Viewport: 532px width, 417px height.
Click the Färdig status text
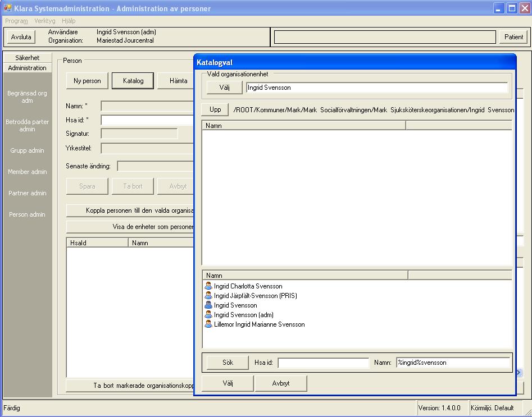pos(12,408)
